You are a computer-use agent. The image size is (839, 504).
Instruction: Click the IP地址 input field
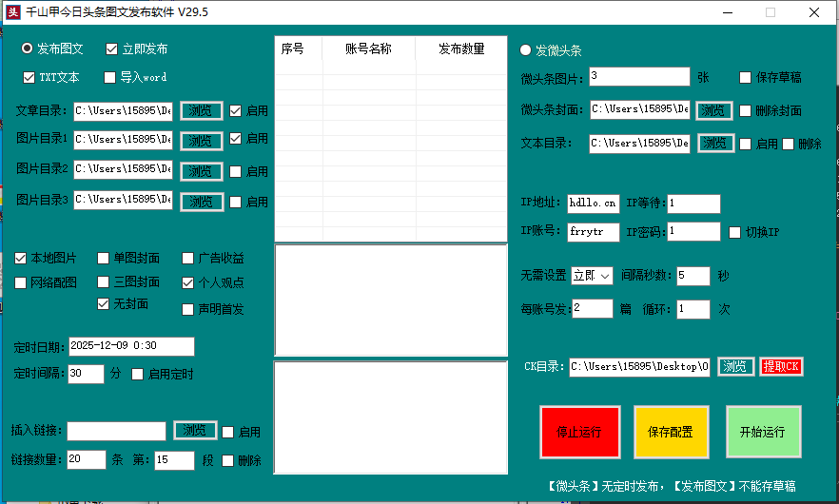pos(594,204)
